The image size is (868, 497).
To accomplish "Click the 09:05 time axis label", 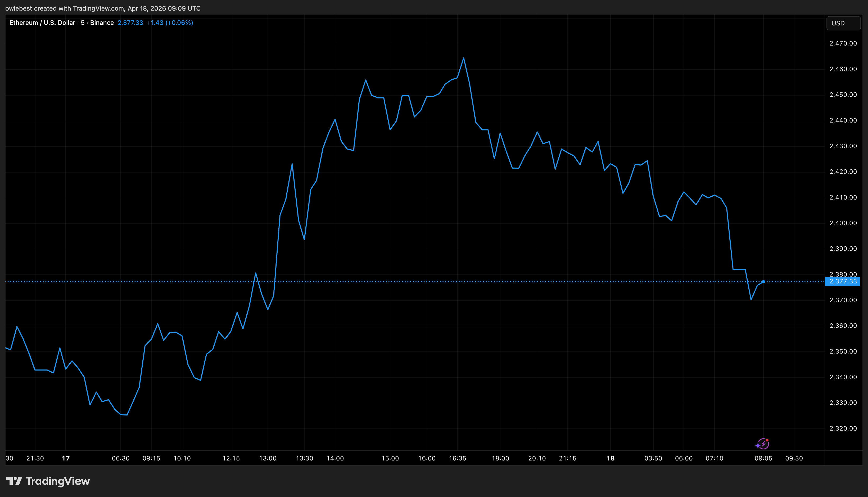I will [763, 458].
